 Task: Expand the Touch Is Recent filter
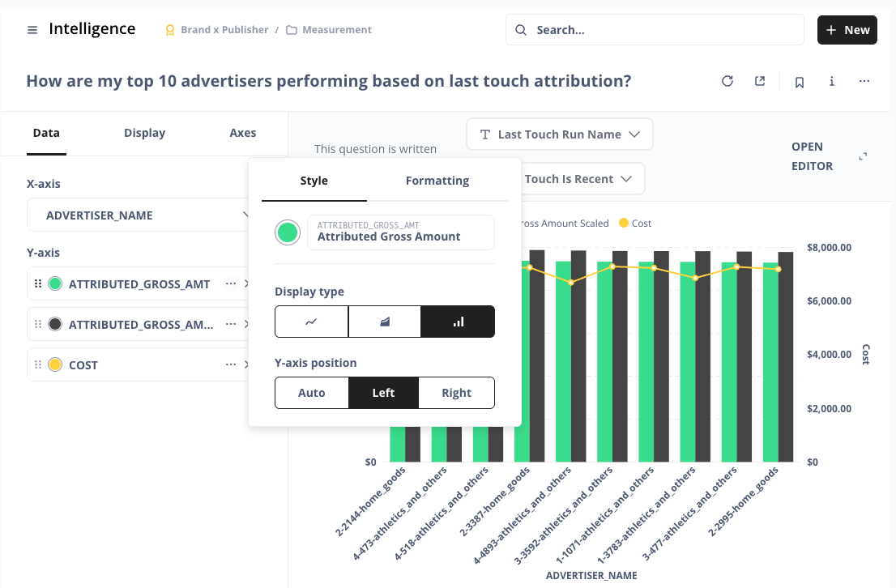579,179
